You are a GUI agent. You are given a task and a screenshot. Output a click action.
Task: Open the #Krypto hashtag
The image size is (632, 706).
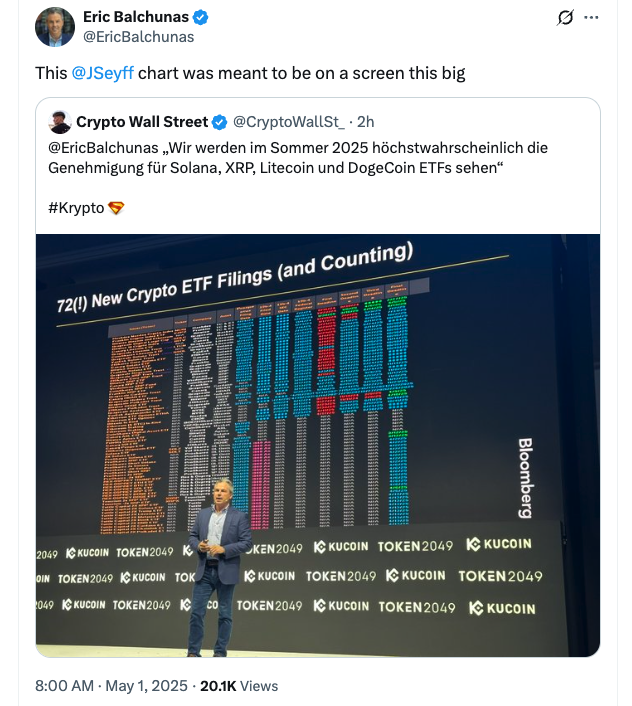point(77,208)
